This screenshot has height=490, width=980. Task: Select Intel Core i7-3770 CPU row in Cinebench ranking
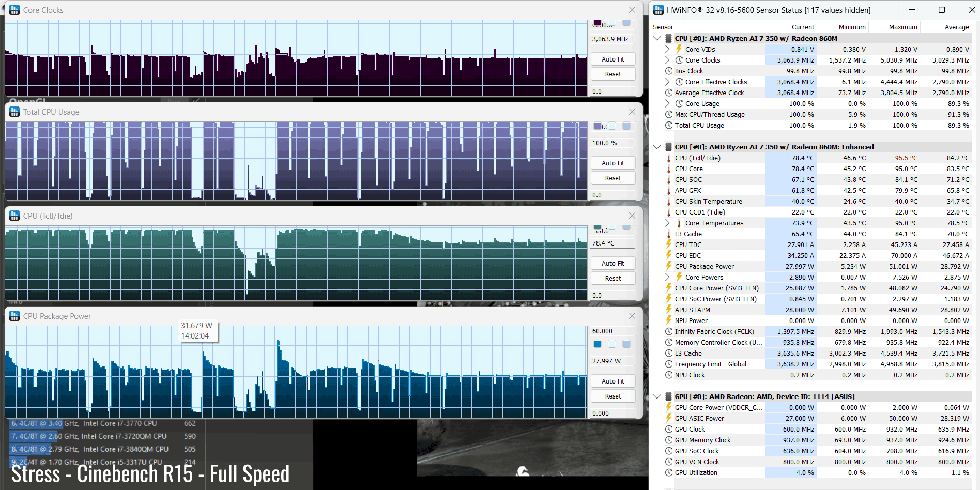pyautogui.click(x=103, y=423)
